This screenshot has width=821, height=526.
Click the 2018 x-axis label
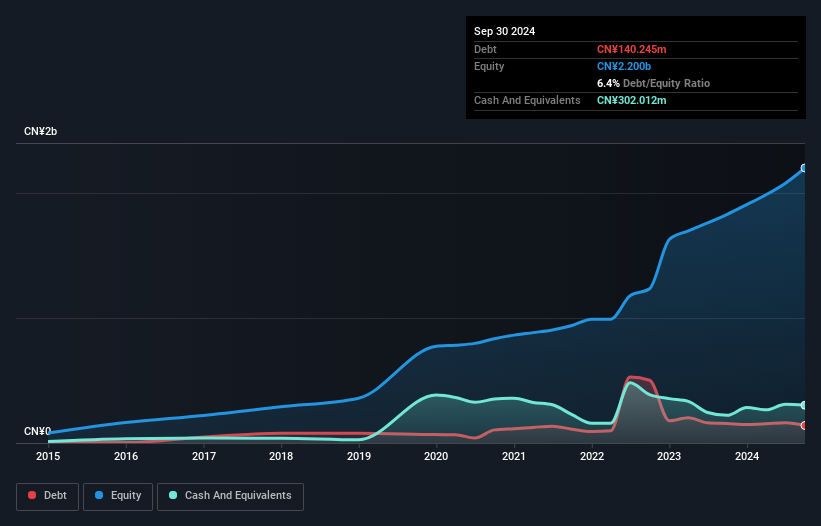(x=281, y=456)
